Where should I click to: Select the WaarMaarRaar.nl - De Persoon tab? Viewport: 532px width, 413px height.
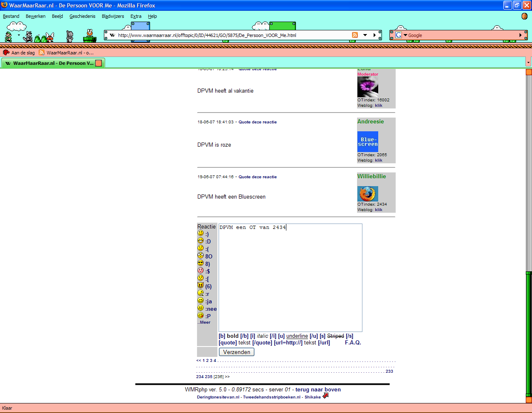[x=53, y=63]
